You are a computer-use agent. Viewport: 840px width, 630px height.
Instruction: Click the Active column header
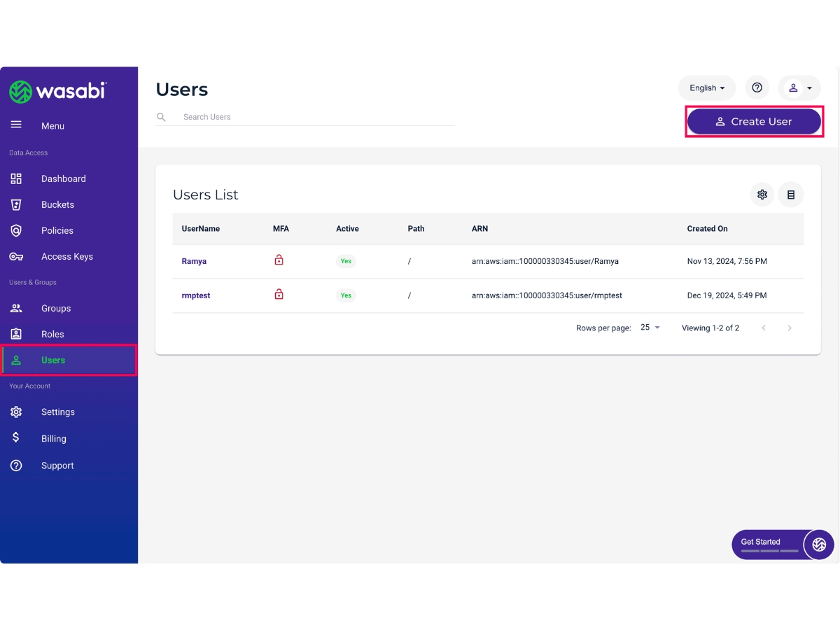coord(347,228)
